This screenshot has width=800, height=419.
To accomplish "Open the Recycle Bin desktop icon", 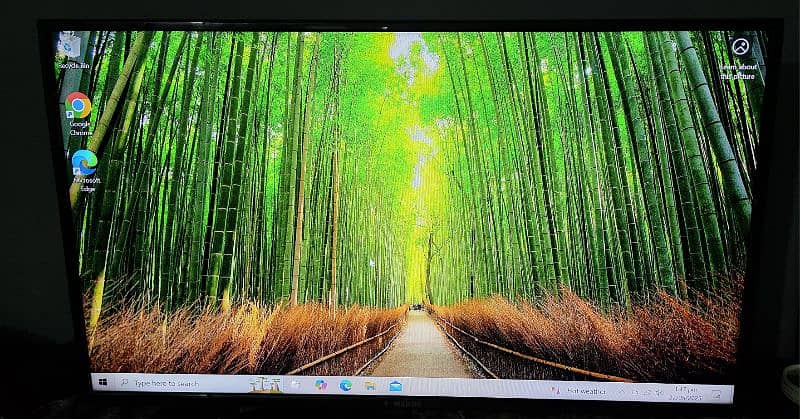I will [x=68, y=47].
